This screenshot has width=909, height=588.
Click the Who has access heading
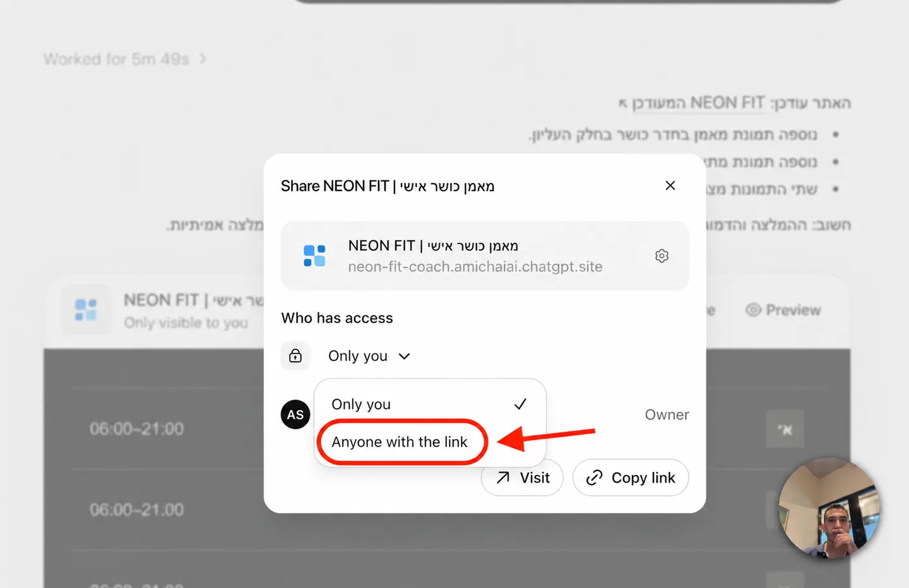pyautogui.click(x=337, y=318)
